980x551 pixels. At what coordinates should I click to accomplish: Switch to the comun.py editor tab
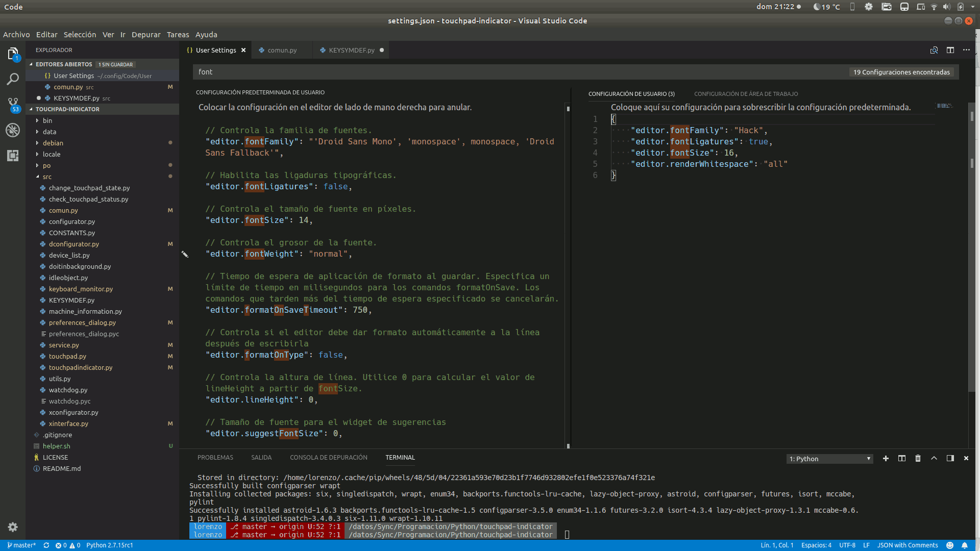282,50
